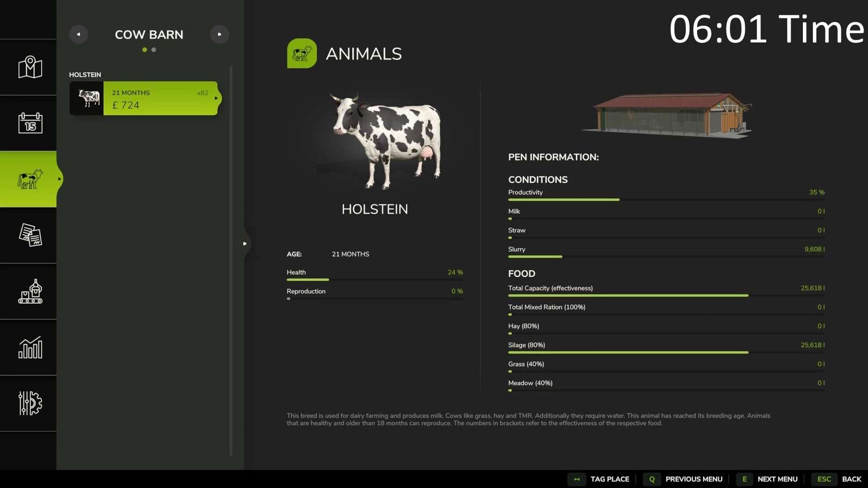Image resolution: width=868 pixels, height=488 pixels.
Task: Select the Holstein 21 months list entry
Action: (x=144, y=98)
